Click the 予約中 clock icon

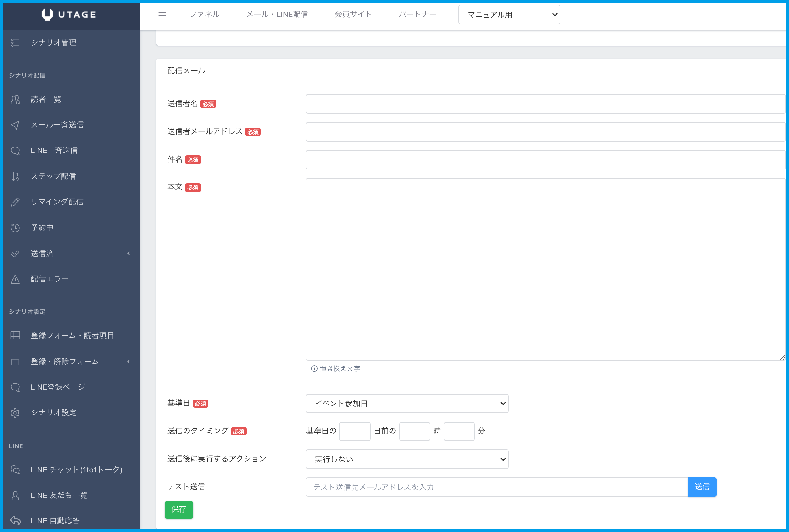(x=15, y=228)
